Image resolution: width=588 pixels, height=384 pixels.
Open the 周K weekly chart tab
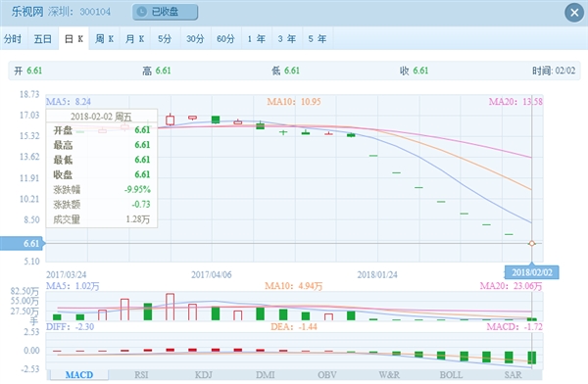point(104,38)
